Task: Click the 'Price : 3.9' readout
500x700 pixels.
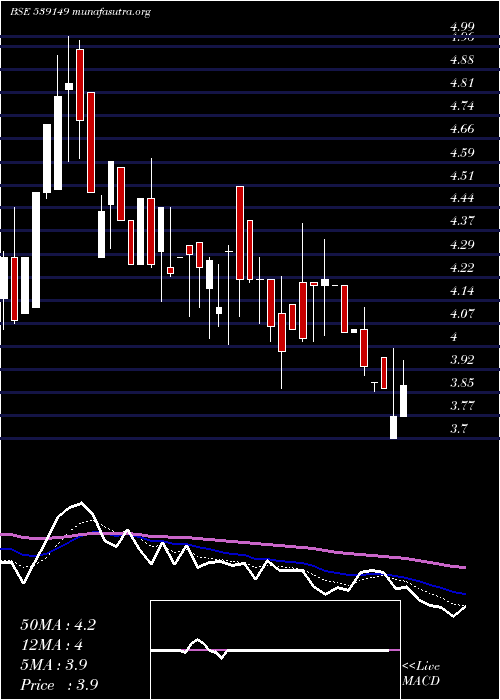Action: (59, 685)
